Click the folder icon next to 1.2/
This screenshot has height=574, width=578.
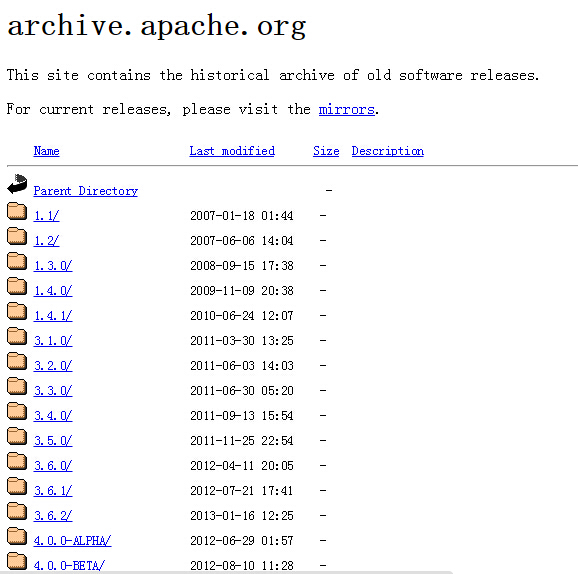coord(17,236)
